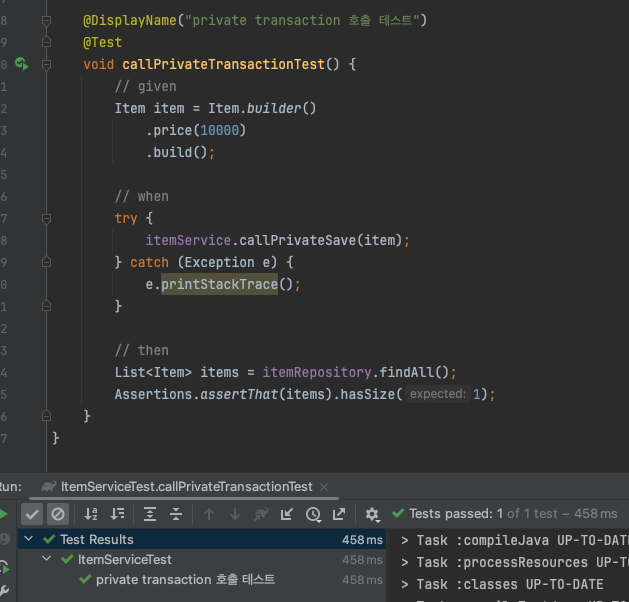Click itemRepository field reference
The height and width of the screenshot is (602, 629).
point(317,372)
